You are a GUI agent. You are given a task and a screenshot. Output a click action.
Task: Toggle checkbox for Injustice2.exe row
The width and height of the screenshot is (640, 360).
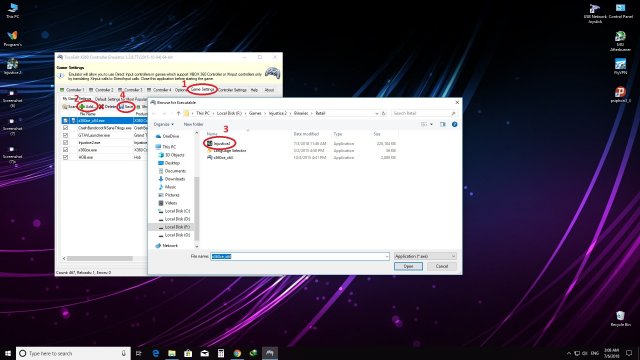(x=65, y=143)
